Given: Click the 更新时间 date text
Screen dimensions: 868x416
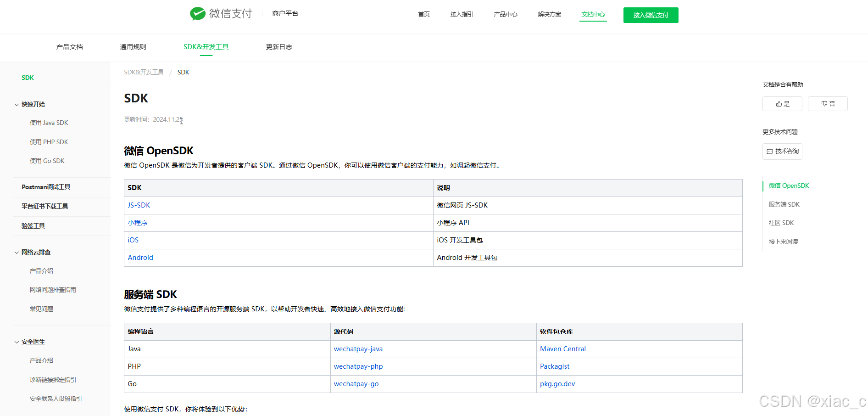Looking at the screenshot, I should (153, 119).
